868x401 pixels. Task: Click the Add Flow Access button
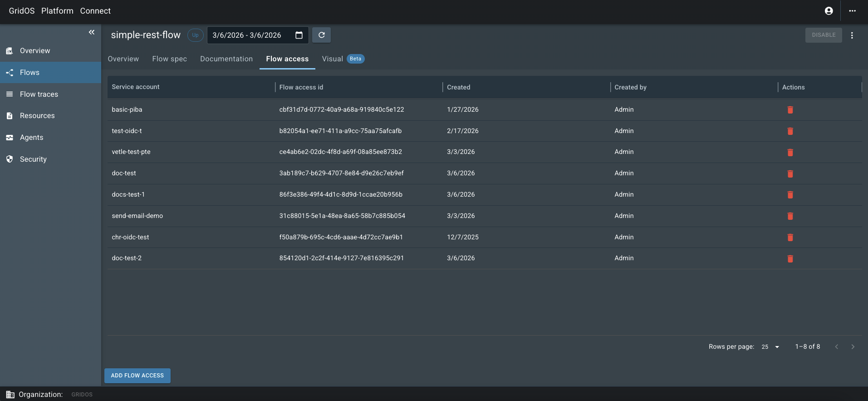click(137, 376)
